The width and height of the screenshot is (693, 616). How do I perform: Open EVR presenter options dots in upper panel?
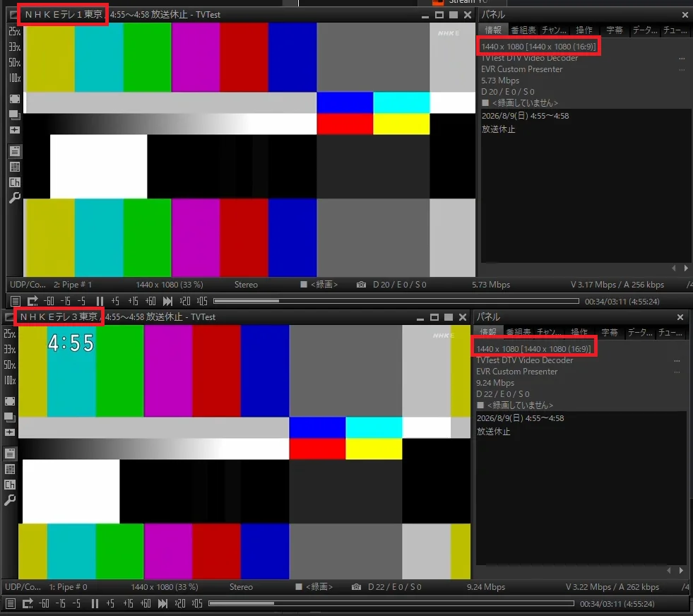coord(682,69)
